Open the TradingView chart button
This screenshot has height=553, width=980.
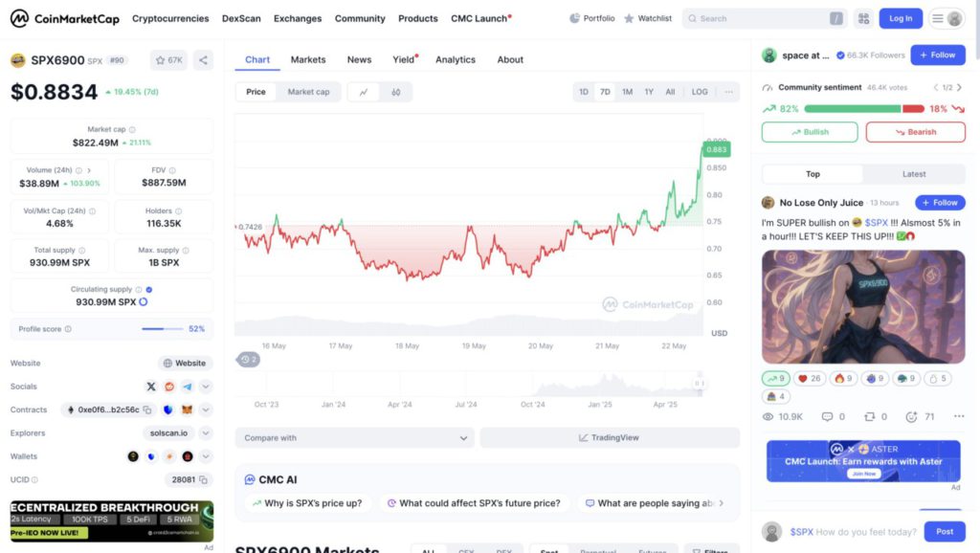tap(610, 438)
